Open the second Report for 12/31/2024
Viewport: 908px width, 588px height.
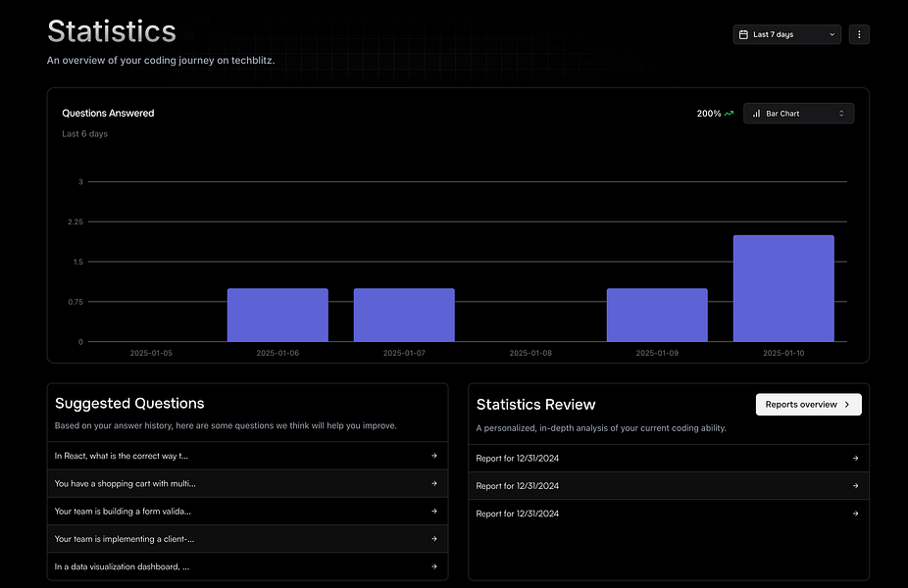point(518,486)
